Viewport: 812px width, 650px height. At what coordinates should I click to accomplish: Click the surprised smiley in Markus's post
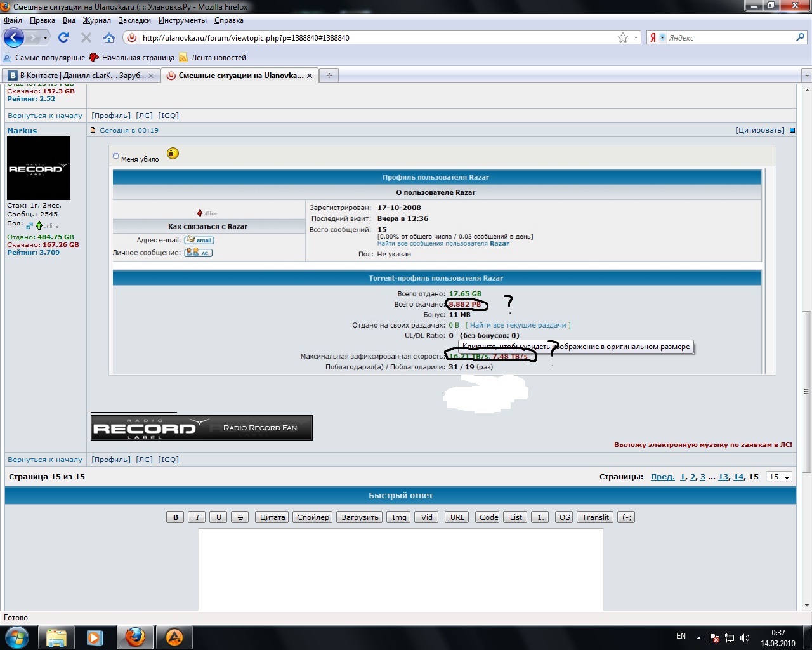coord(173,154)
